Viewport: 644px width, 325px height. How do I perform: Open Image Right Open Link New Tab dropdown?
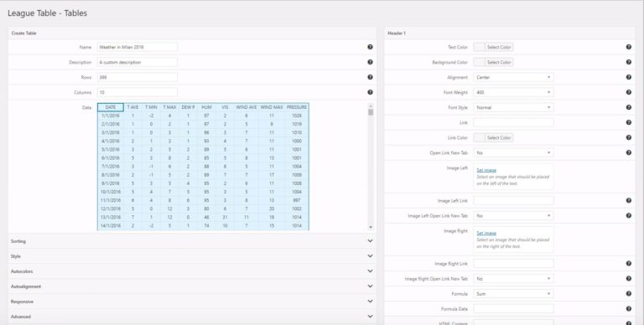513,279
